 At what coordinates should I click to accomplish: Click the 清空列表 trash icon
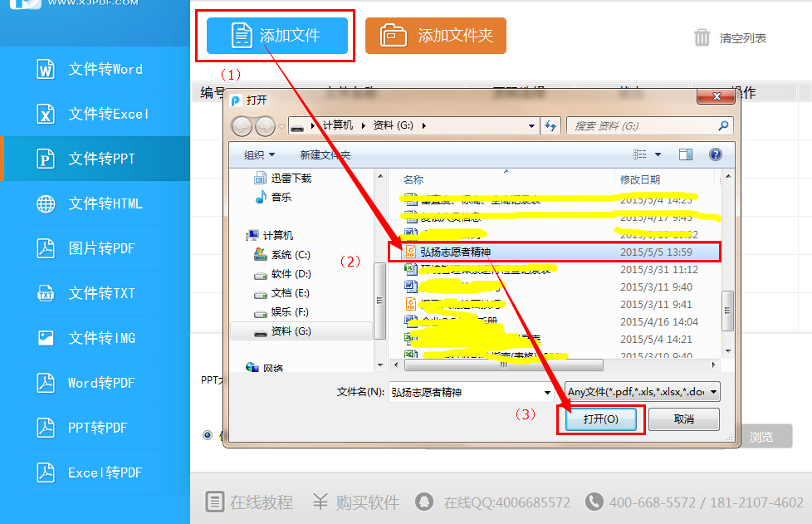tap(702, 37)
